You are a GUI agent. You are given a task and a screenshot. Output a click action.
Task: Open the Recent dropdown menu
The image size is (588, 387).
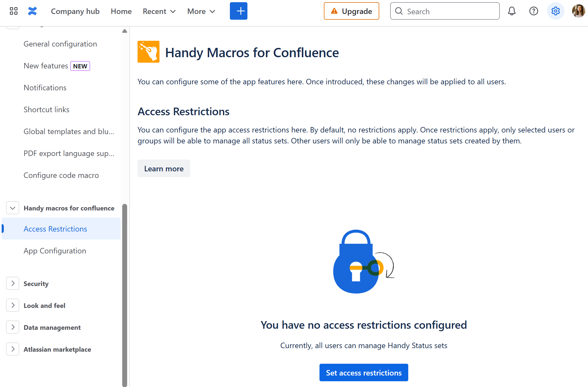tap(159, 11)
